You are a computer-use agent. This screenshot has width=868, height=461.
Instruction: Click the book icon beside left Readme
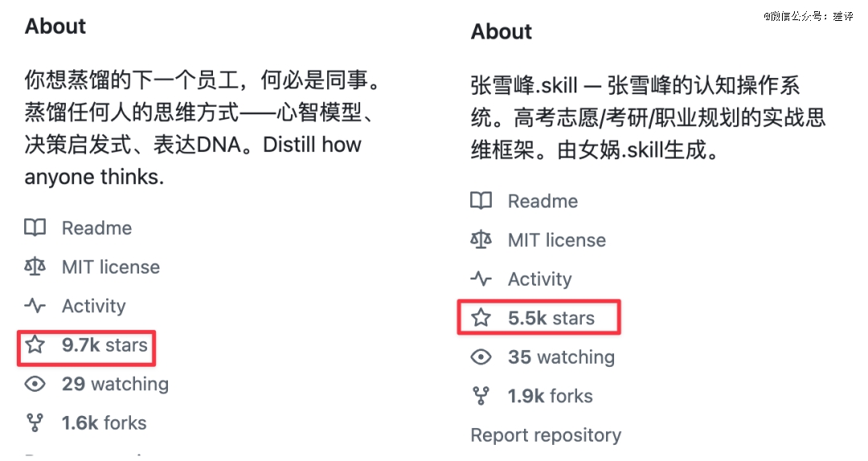tap(35, 228)
